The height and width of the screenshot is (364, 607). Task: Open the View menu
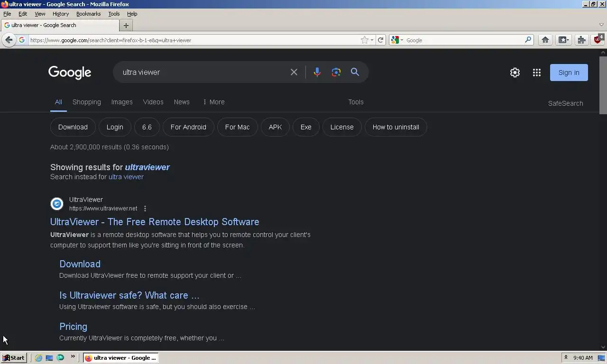(x=40, y=14)
